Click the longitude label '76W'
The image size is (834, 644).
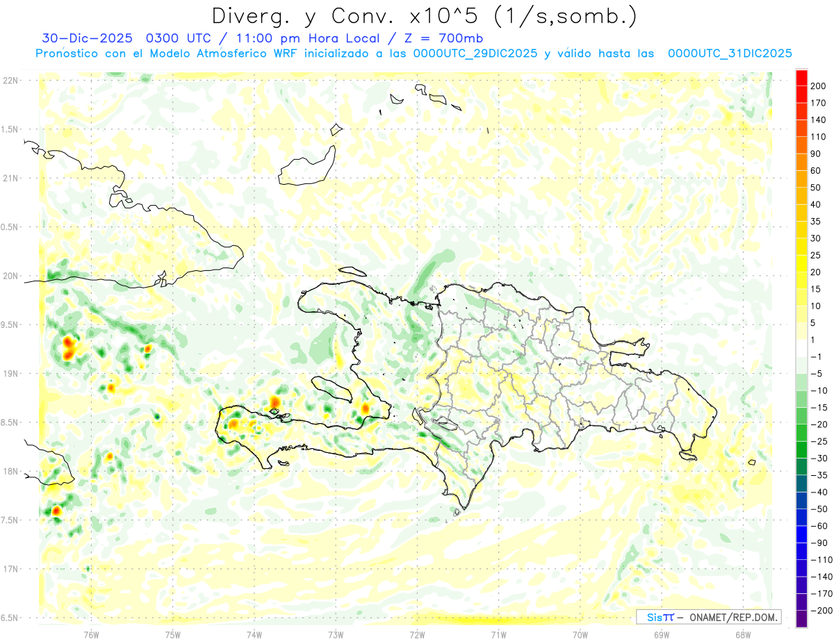pos(91,634)
